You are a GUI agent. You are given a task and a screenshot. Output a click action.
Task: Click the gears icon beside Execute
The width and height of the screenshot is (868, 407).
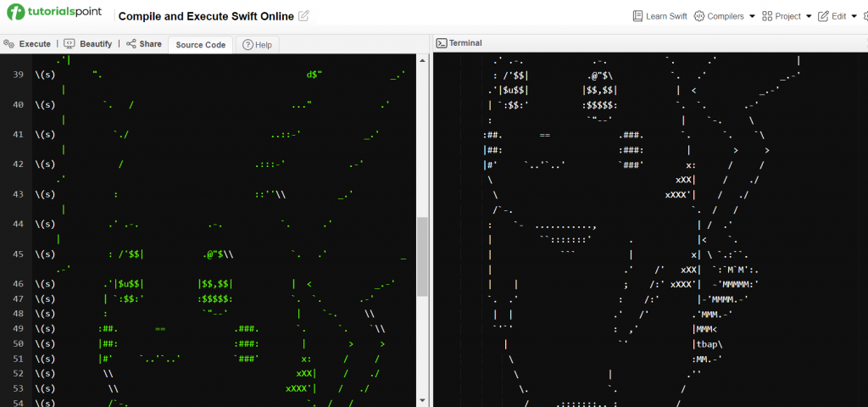(8, 44)
